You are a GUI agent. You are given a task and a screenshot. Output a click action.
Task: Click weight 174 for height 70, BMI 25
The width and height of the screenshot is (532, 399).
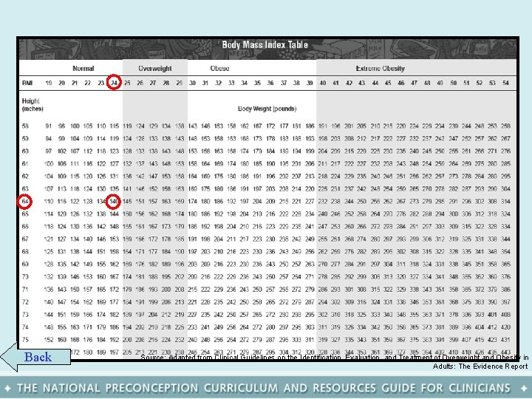click(x=127, y=276)
